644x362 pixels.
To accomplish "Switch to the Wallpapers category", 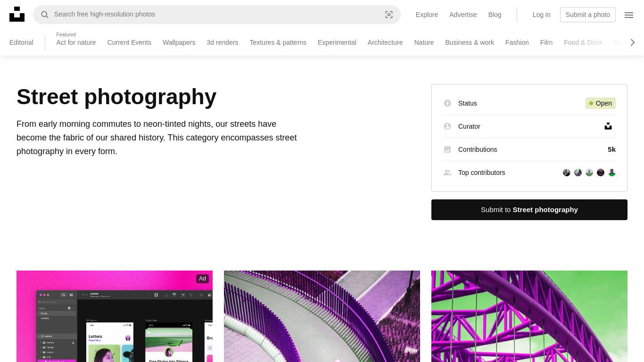I will pyautogui.click(x=179, y=42).
